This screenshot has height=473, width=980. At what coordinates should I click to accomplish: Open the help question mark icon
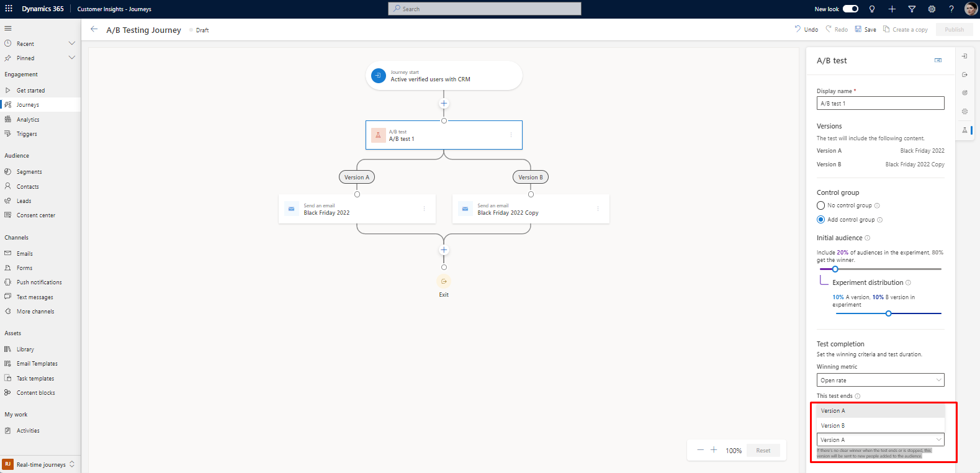point(951,9)
